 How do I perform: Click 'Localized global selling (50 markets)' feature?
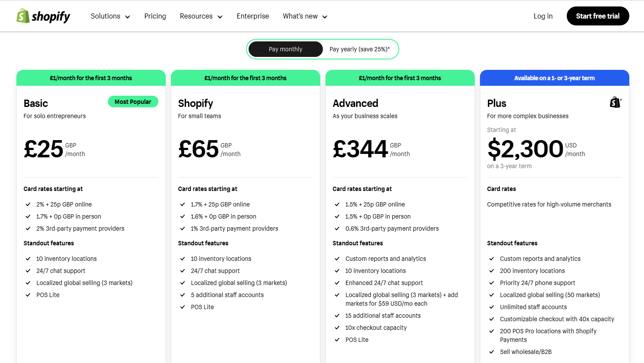[x=550, y=295]
